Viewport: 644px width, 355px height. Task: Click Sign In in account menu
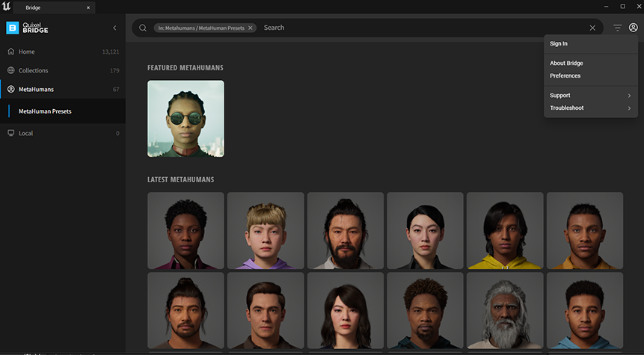click(x=559, y=44)
